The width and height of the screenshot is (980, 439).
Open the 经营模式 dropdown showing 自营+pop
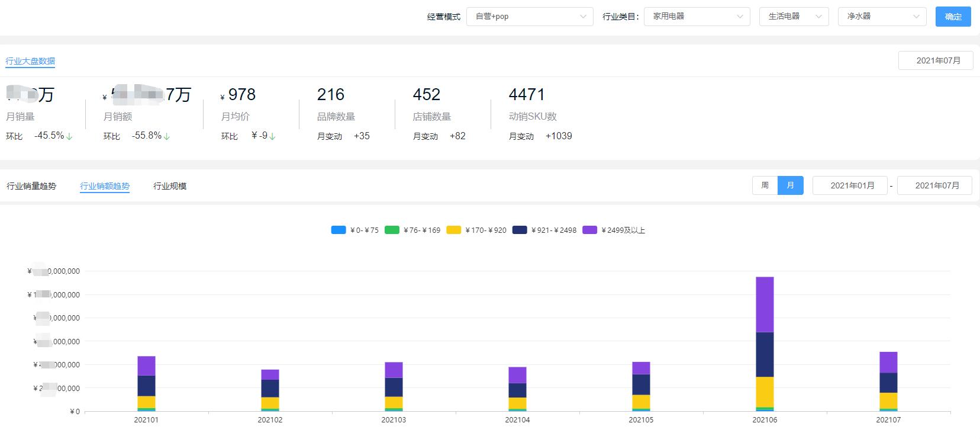coord(530,17)
